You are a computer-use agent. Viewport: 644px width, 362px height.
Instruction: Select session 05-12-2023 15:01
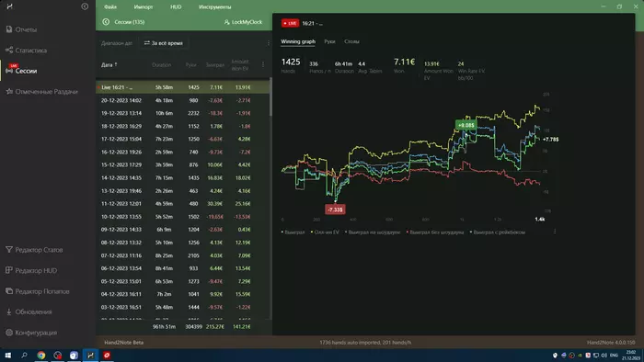pyautogui.click(x=183, y=282)
